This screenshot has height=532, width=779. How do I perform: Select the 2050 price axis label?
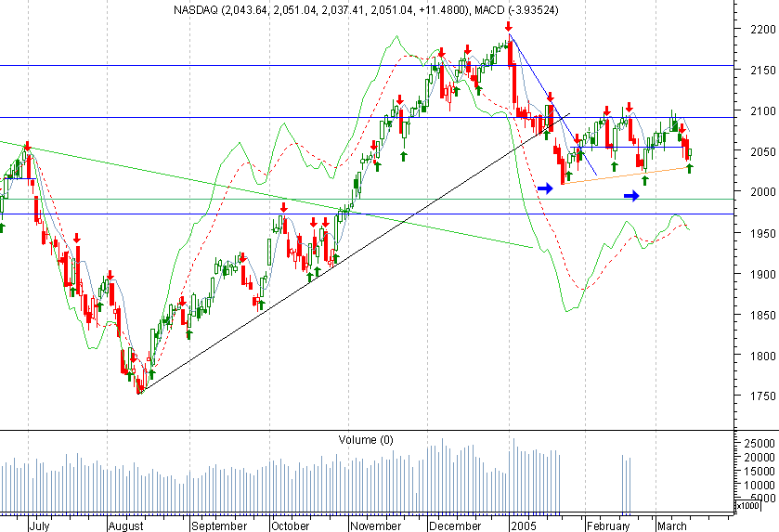(762, 151)
